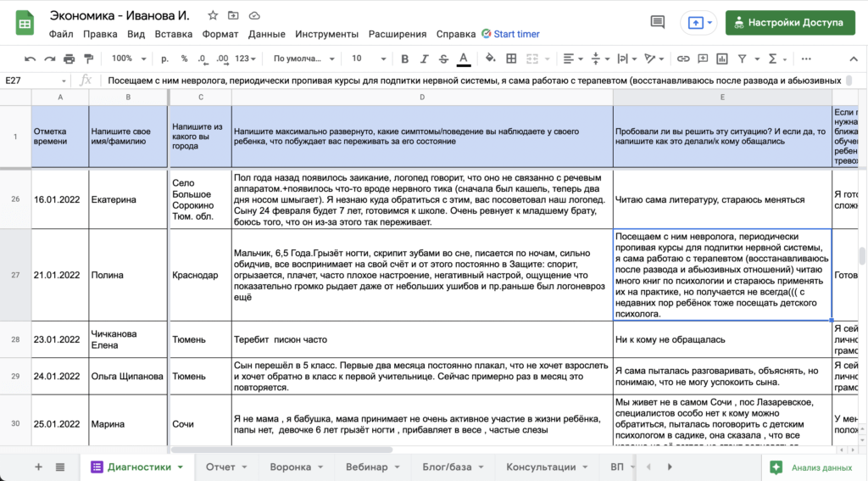This screenshot has height=481, width=868.
Task: Click the Redo icon
Action: (50, 59)
